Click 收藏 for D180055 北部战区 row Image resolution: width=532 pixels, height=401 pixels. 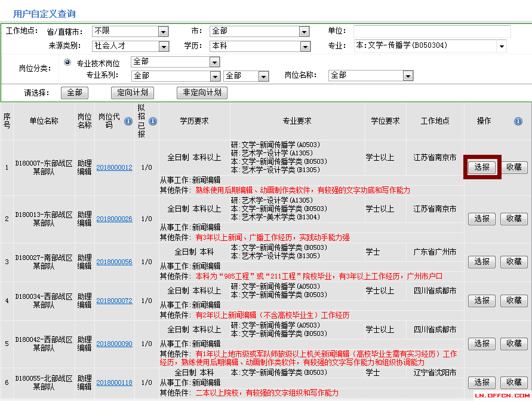[x=514, y=382]
